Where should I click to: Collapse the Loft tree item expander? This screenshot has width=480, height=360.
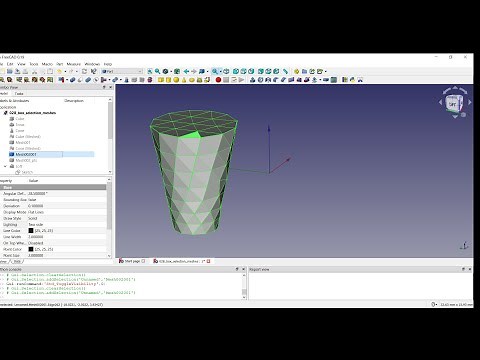point(5,166)
